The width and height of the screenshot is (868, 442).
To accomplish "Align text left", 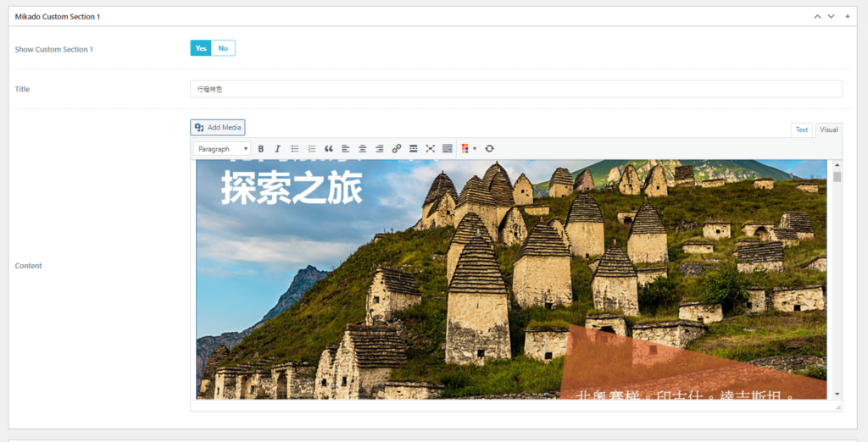I will (x=346, y=149).
